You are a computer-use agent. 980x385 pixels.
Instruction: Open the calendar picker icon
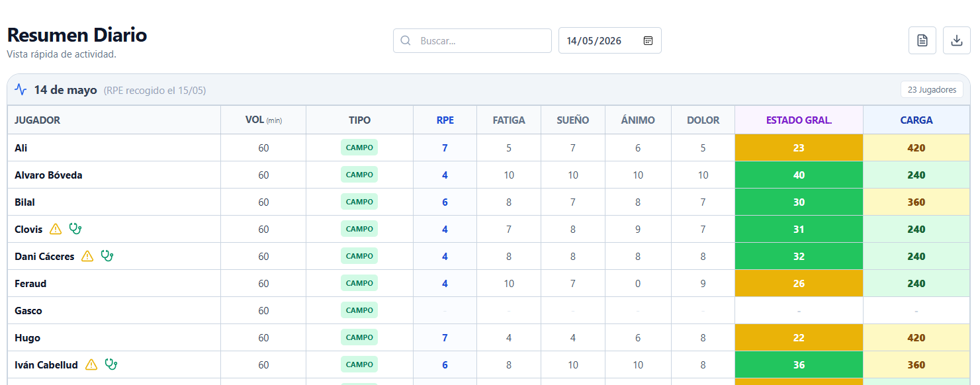click(648, 40)
